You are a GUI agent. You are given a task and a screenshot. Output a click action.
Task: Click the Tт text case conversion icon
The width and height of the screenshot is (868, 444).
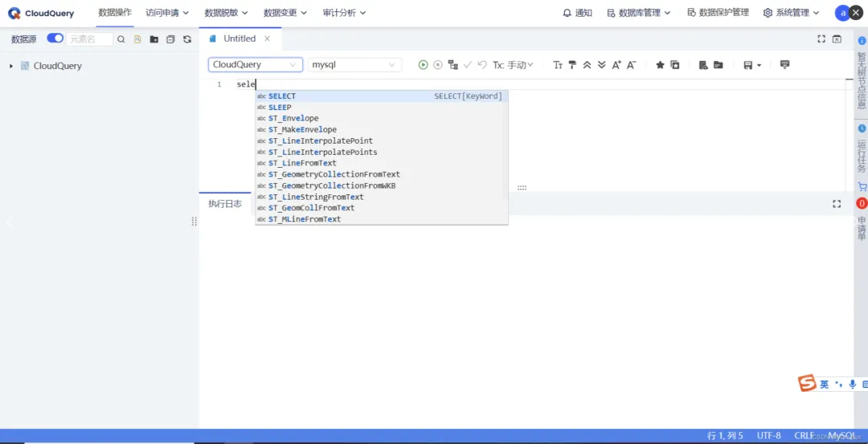click(558, 65)
